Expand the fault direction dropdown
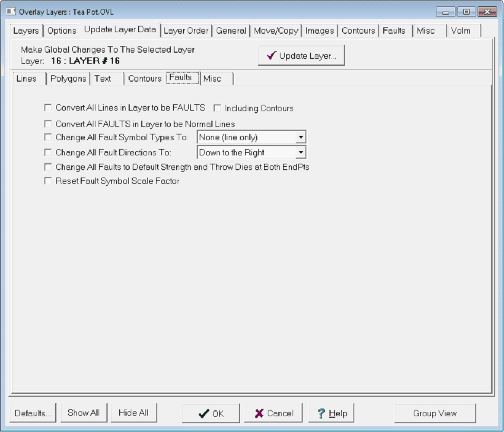504x432 pixels. coord(301,152)
